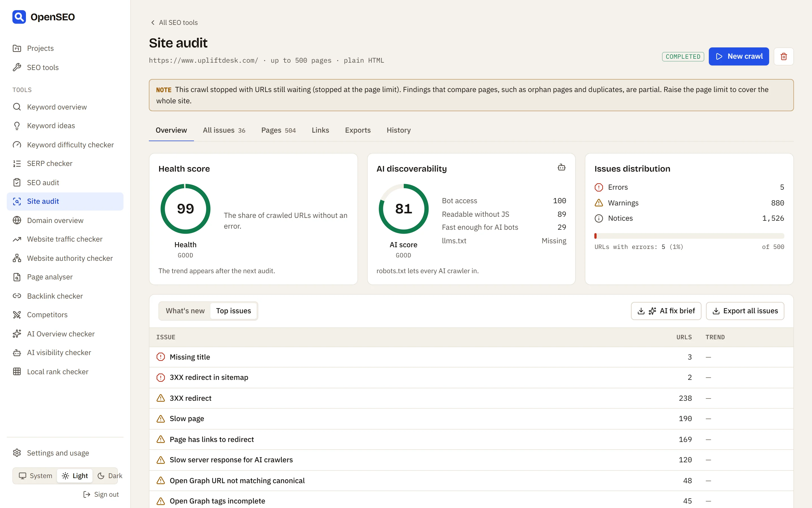The width and height of the screenshot is (812, 508).
Task: Open the AI visibility checker
Action: pyautogui.click(x=65, y=353)
